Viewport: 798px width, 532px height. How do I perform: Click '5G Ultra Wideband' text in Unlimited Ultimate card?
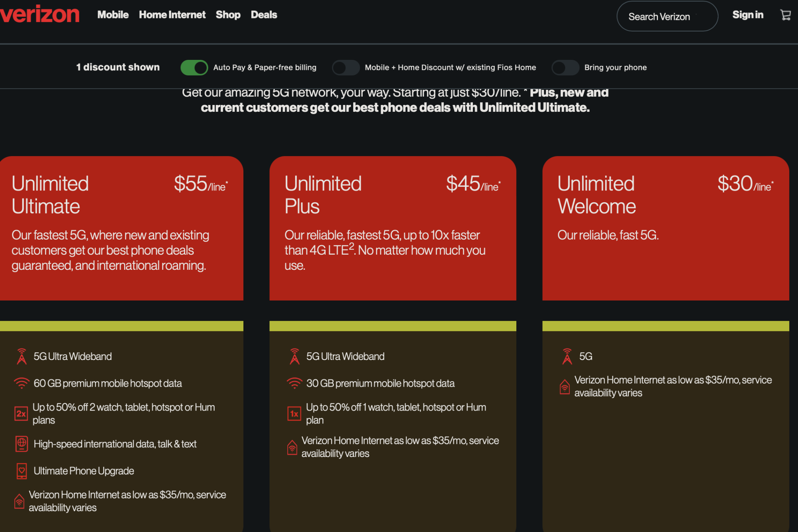[73, 356]
